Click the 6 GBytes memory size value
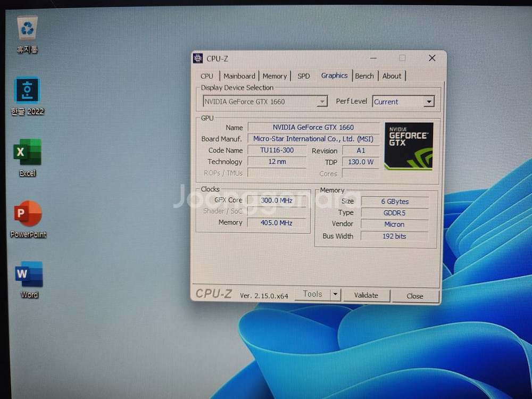532x399 pixels. (x=395, y=202)
